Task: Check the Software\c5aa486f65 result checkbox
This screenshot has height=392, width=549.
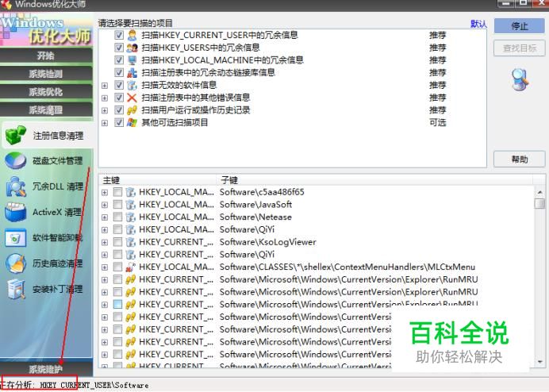Action: point(117,192)
